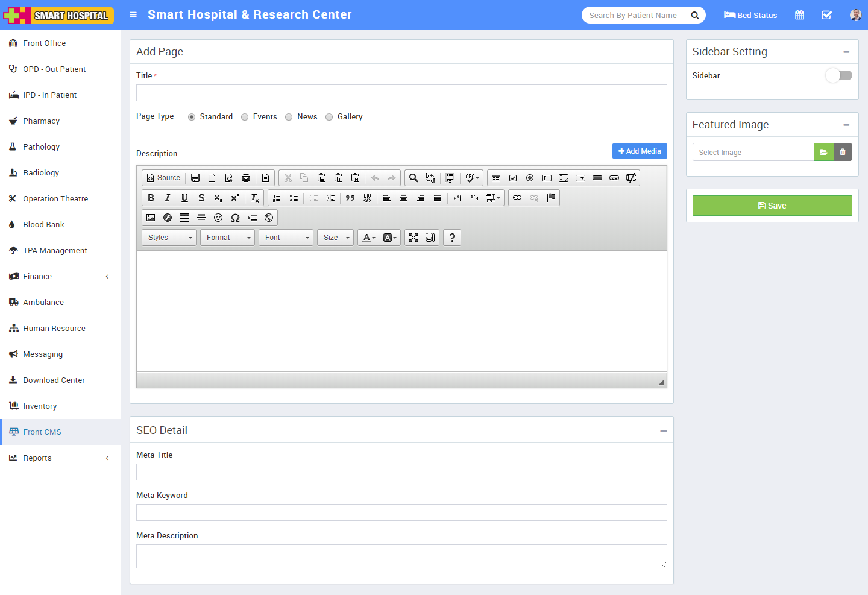
Task: Collapse the SEO Detail panel
Action: click(x=663, y=431)
